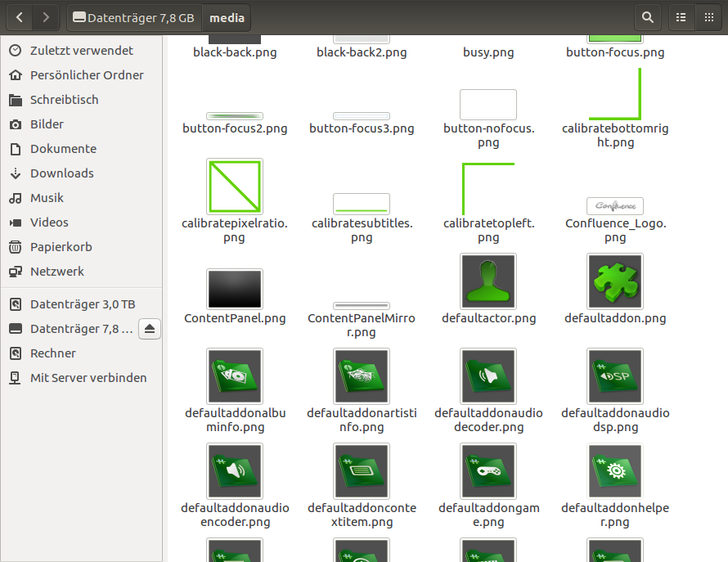Switch to list view
This screenshot has height=562, width=728.
point(681,18)
